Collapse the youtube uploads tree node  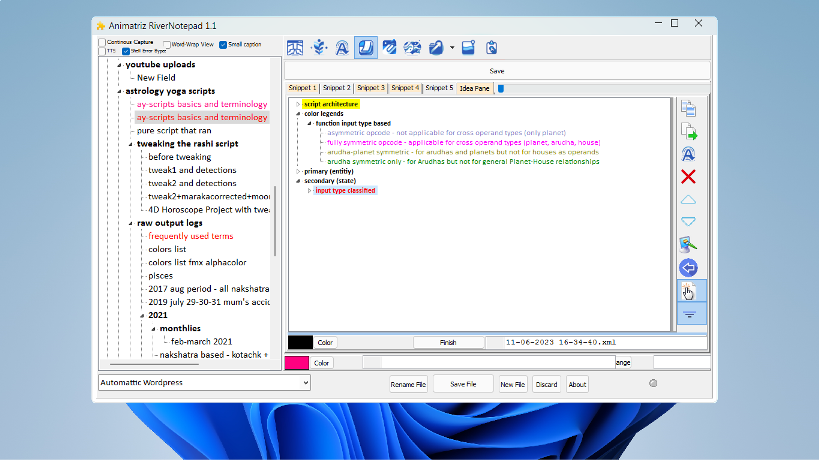click(x=120, y=65)
